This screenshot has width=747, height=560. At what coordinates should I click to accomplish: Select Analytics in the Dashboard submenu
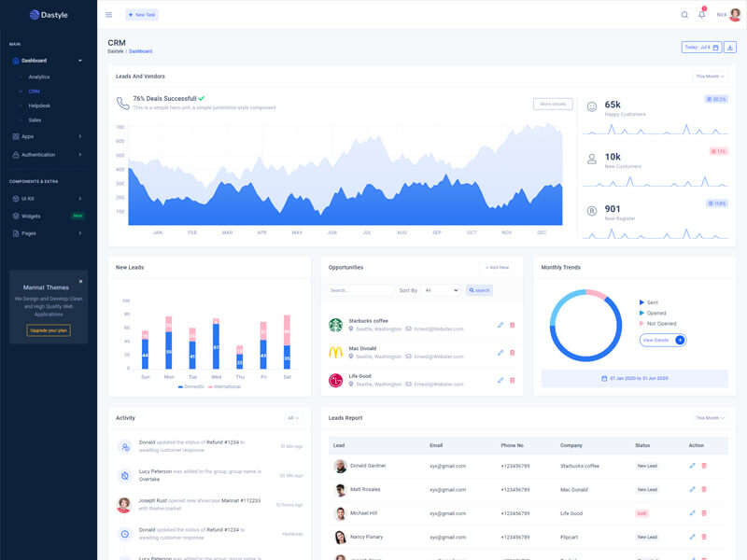(39, 77)
